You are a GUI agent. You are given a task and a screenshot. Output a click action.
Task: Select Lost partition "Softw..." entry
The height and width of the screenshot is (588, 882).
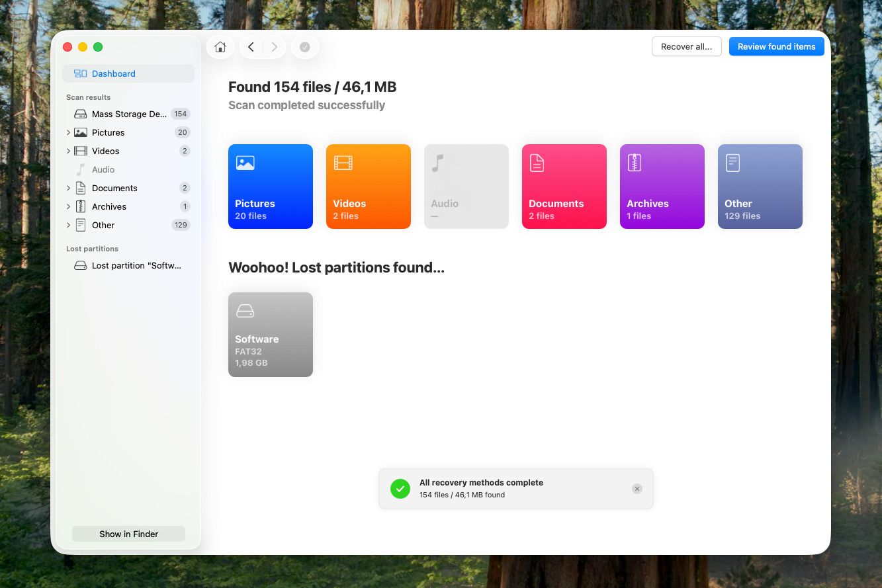pos(128,265)
